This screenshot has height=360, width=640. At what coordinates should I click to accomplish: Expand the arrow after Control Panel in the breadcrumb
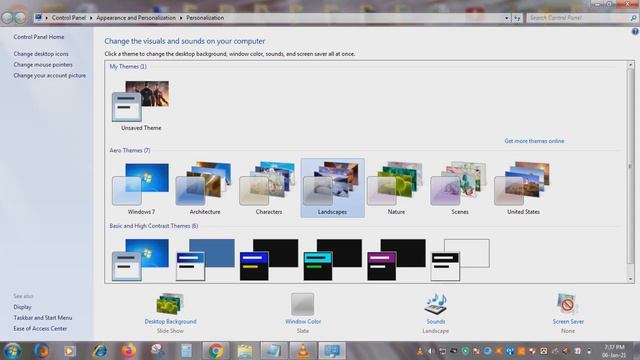click(x=91, y=18)
